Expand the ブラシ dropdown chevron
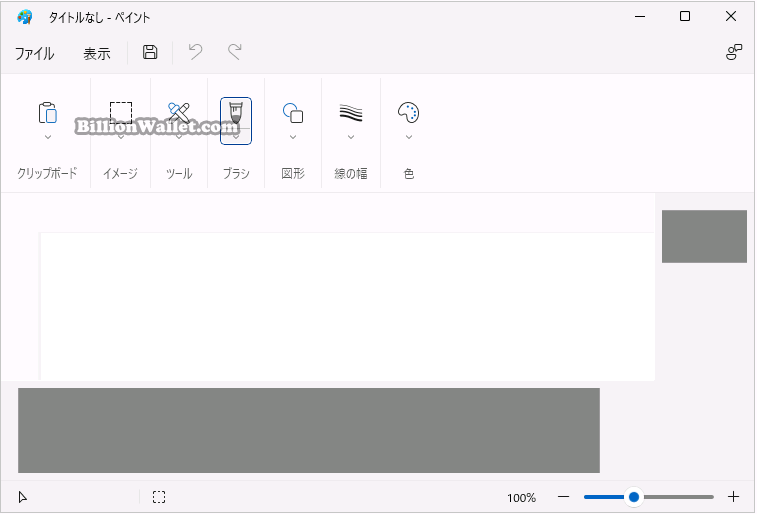This screenshot has width=757, height=514. point(236,137)
